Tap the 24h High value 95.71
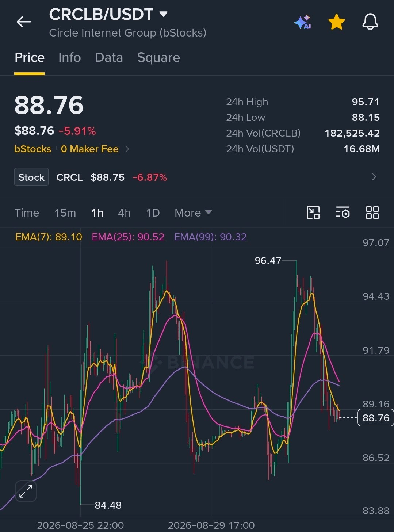The width and height of the screenshot is (394, 532). tap(366, 102)
